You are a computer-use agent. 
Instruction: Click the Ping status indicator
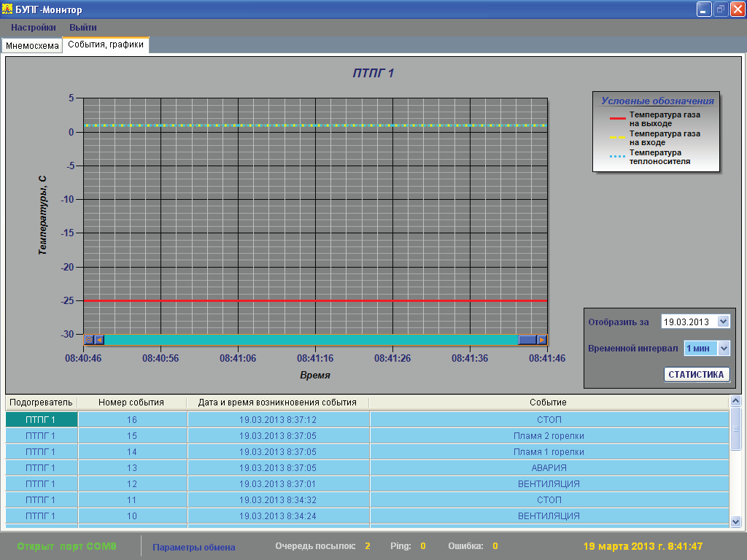point(408,546)
